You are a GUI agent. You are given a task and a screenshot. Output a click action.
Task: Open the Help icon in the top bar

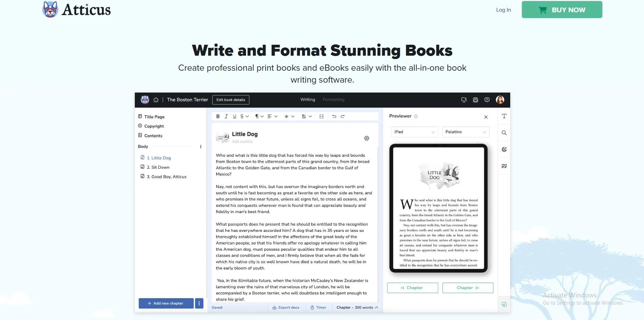(x=487, y=99)
